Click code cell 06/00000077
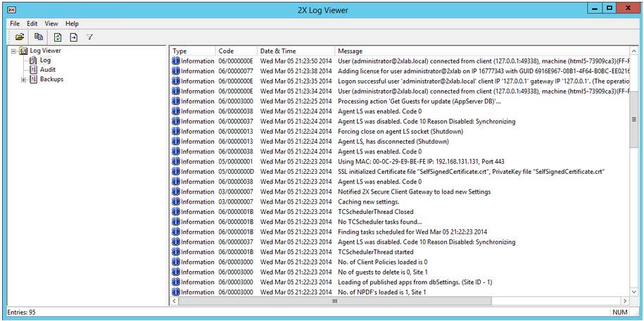644x321 pixels. coord(236,71)
